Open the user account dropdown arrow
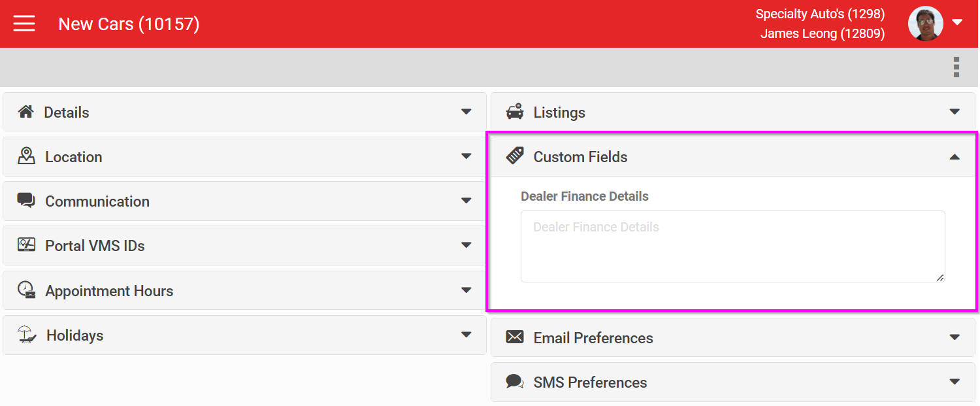The height and width of the screenshot is (406, 980). point(957,23)
